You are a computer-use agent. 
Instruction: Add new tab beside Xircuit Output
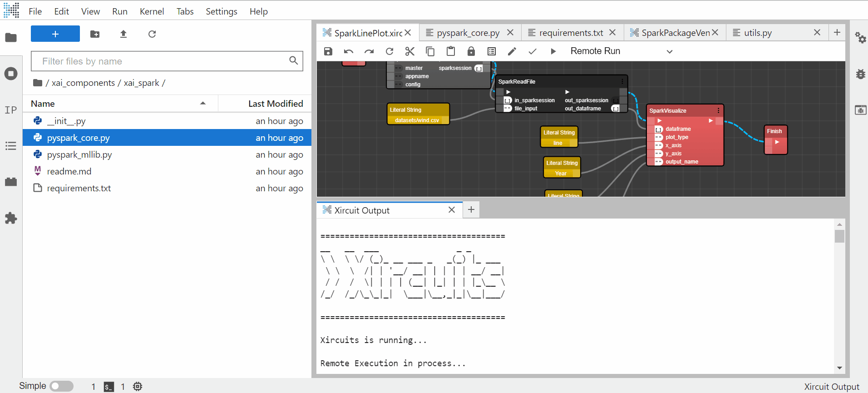(x=471, y=209)
